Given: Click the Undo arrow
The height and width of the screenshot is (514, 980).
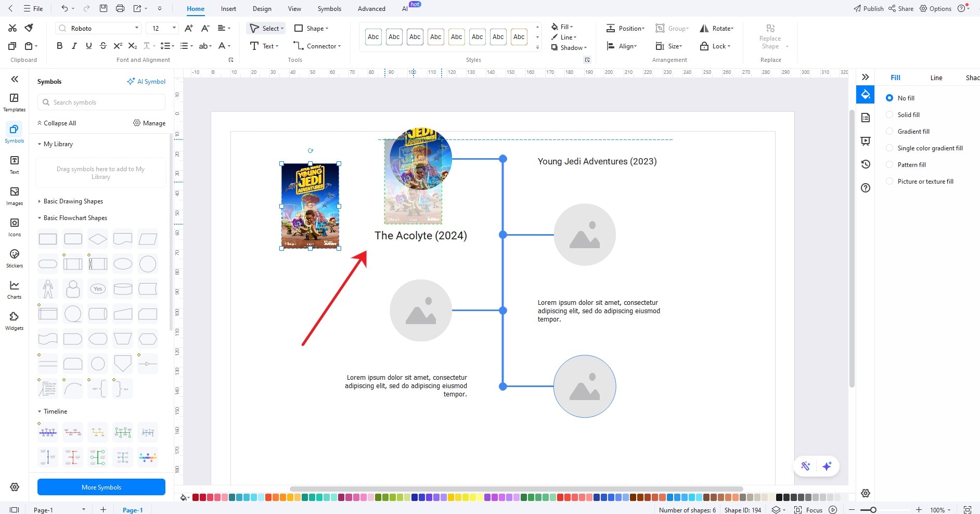Looking at the screenshot, I should [65, 8].
